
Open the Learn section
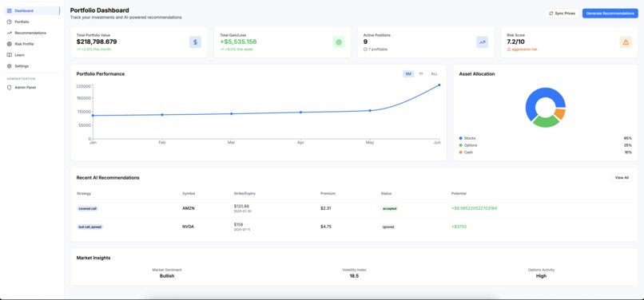32,55
